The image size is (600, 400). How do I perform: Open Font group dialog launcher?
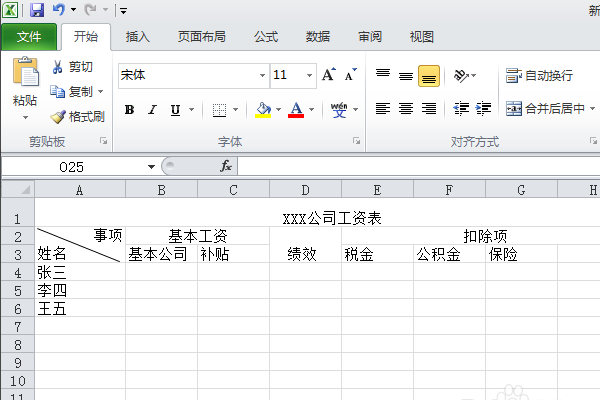pyautogui.click(x=357, y=141)
